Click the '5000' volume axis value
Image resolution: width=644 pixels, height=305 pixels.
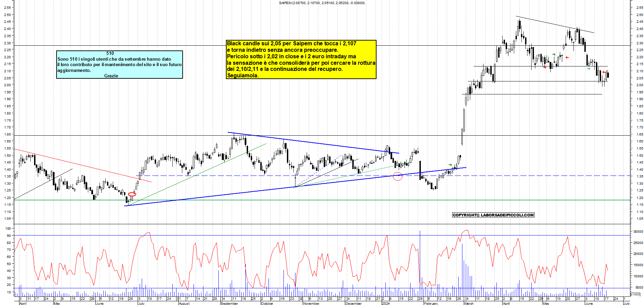(639, 288)
